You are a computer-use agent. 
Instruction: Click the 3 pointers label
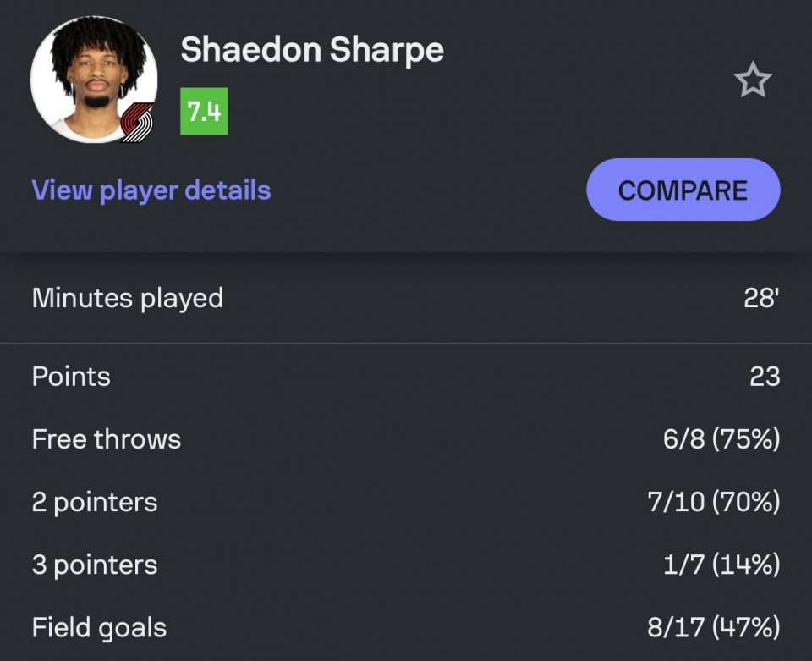[x=95, y=565]
